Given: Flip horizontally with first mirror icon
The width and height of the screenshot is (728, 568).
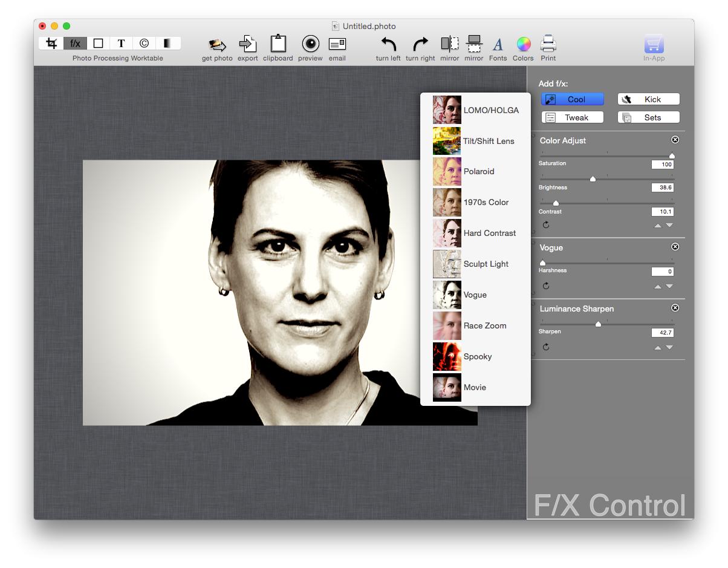Looking at the screenshot, I should click(x=450, y=44).
